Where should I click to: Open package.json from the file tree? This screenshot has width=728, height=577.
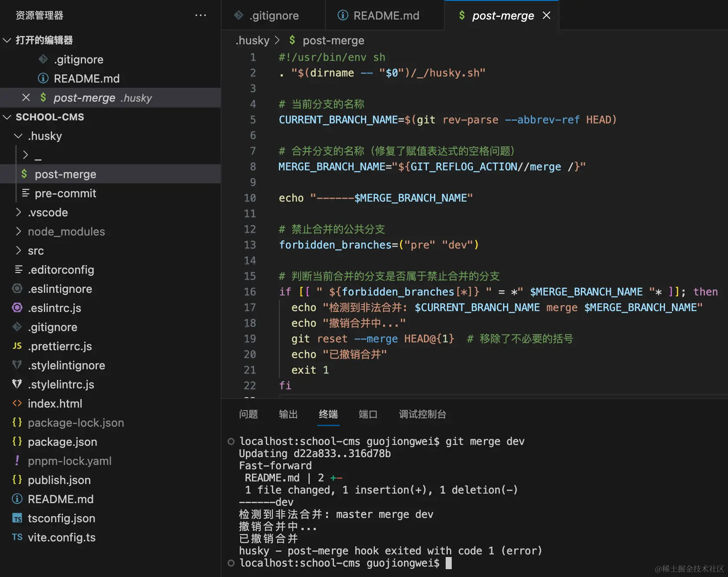(110, 441)
